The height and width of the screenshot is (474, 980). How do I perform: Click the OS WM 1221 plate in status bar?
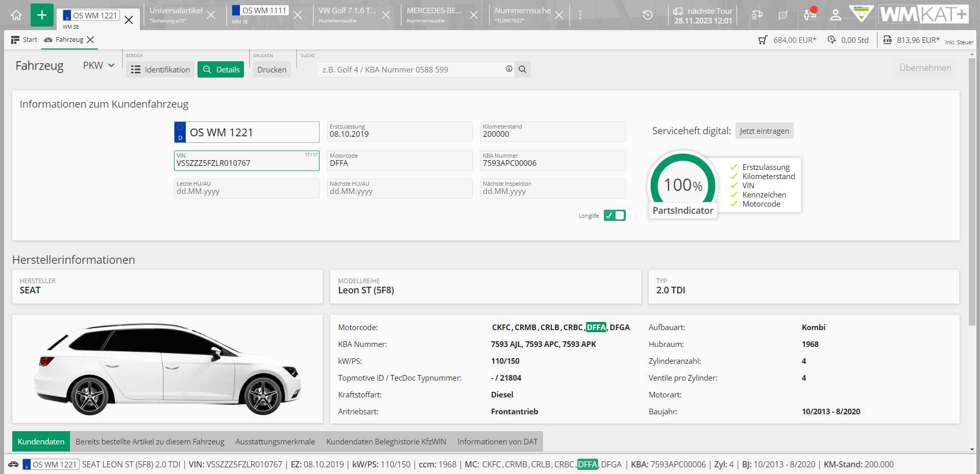click(x=51, y=464)
